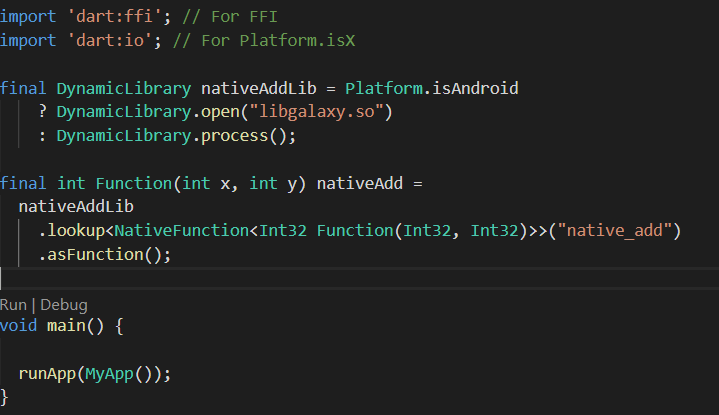Click nativeAddLib usage before .lookup
The height and width of the screenshot is (415, 719).
(x=76, y=207)
